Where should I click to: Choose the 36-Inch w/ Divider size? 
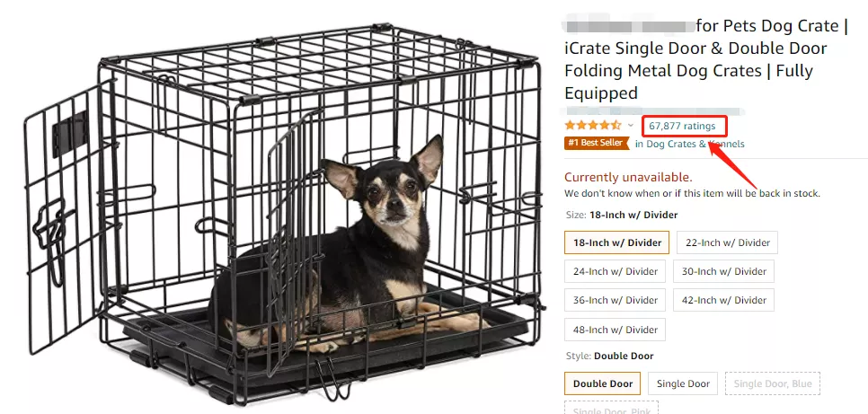[x=616, y=300]
